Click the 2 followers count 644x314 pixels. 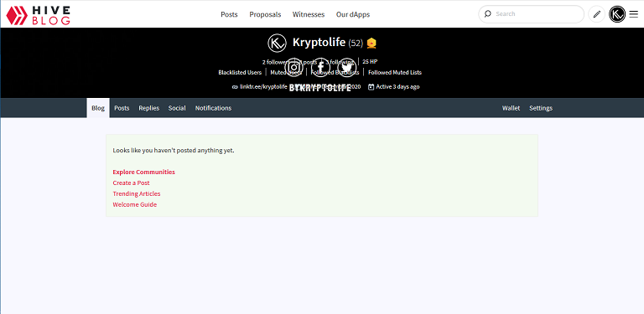pos(276,62)
